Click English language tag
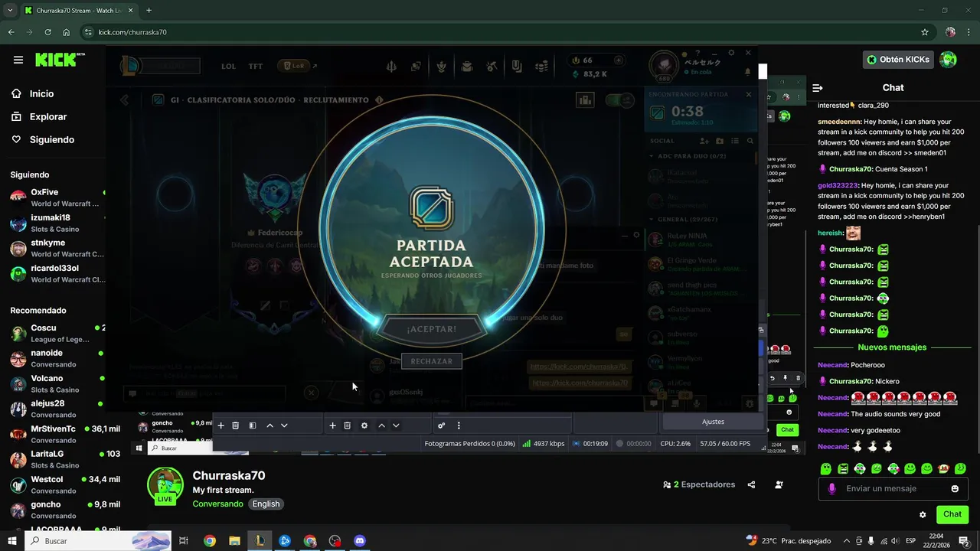 [x=266, y=504]
